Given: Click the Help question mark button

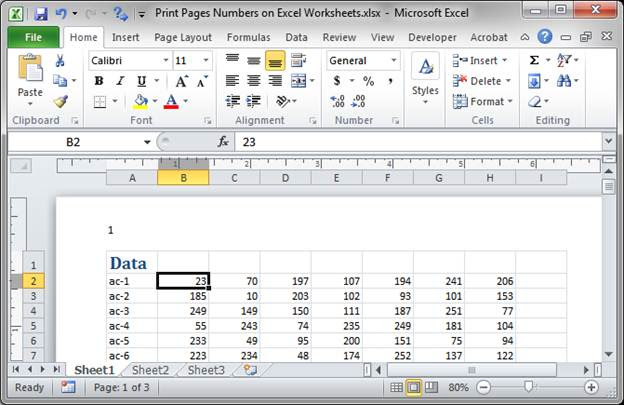Looking at the screenshot, I should click(545, 37).
